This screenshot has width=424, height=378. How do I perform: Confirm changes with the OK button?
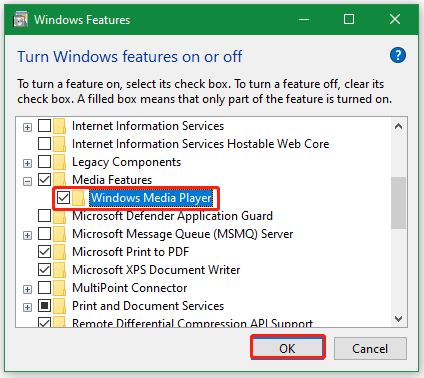click(x=287, y=348)
